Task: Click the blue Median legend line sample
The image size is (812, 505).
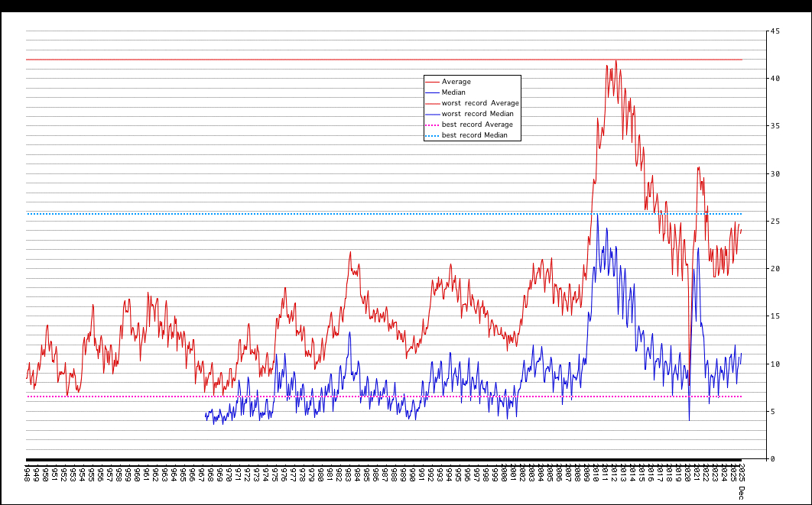Action: coord(432,92)
